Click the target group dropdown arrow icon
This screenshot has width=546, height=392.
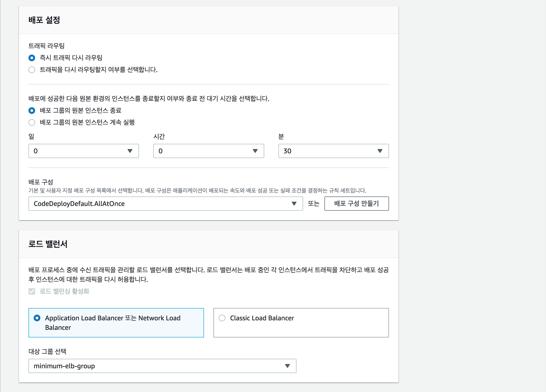tap(287, 366)
